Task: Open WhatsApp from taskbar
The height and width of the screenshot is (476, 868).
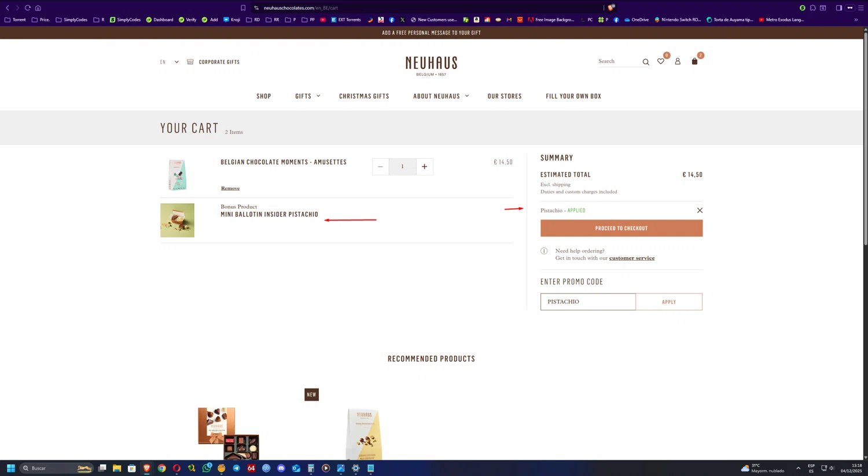Action: pos(207,468)
